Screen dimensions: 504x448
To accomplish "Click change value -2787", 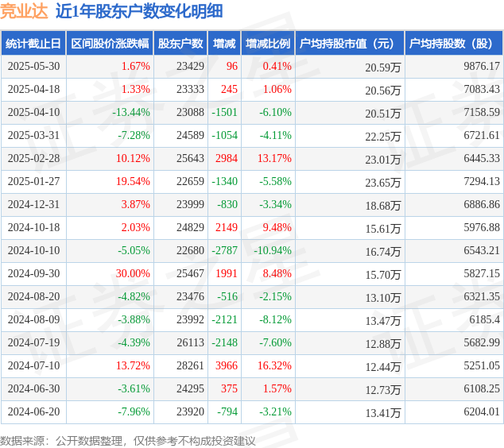I will click(225, 250).
